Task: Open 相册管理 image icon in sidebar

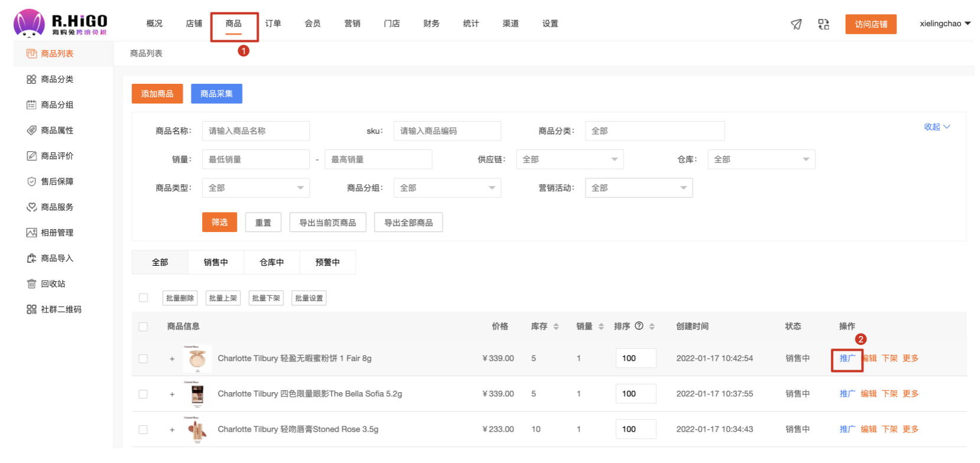Action: coord(31,233)
